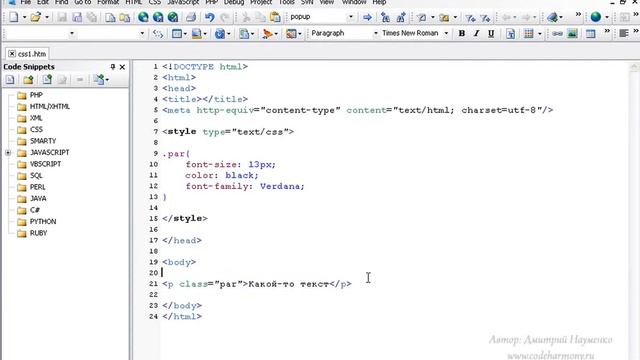Viewport: 640px width, 360px height.
Task: Click the blue right-arrow go icon beside popup
Action: click(367, 17)
